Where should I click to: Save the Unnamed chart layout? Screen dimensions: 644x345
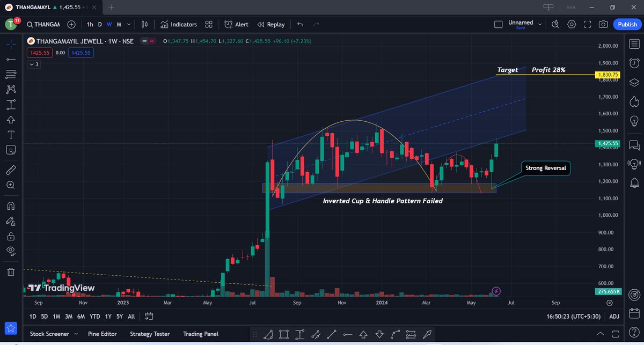(521, 27)
